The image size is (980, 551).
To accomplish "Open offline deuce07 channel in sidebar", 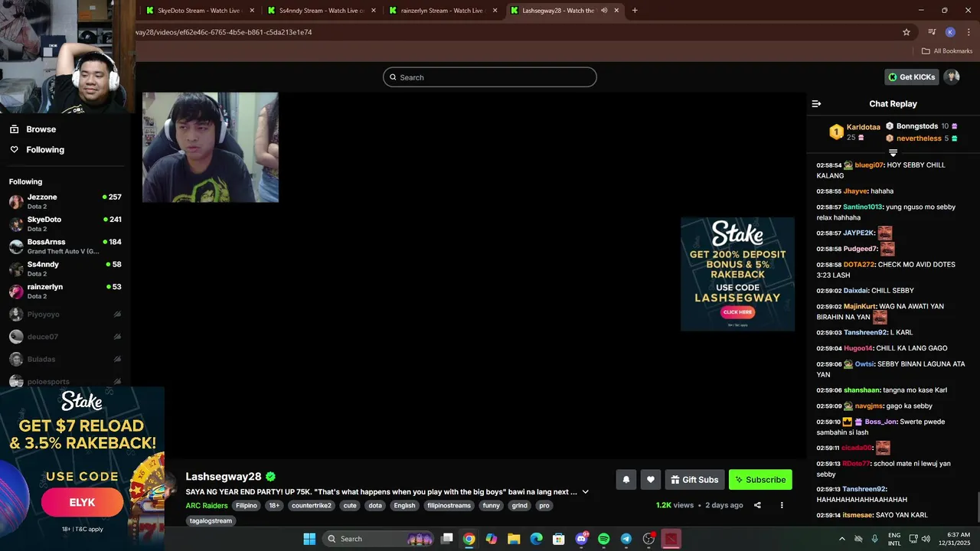I will [65, 336].
